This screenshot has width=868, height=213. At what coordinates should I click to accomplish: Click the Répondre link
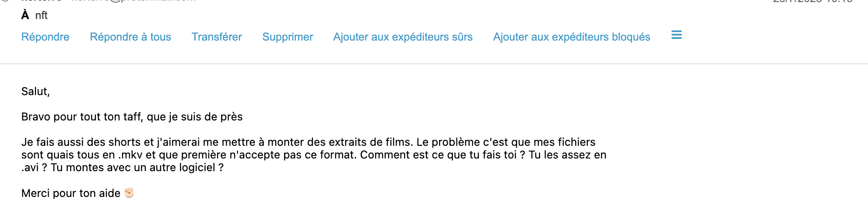[x=45, y=37]
